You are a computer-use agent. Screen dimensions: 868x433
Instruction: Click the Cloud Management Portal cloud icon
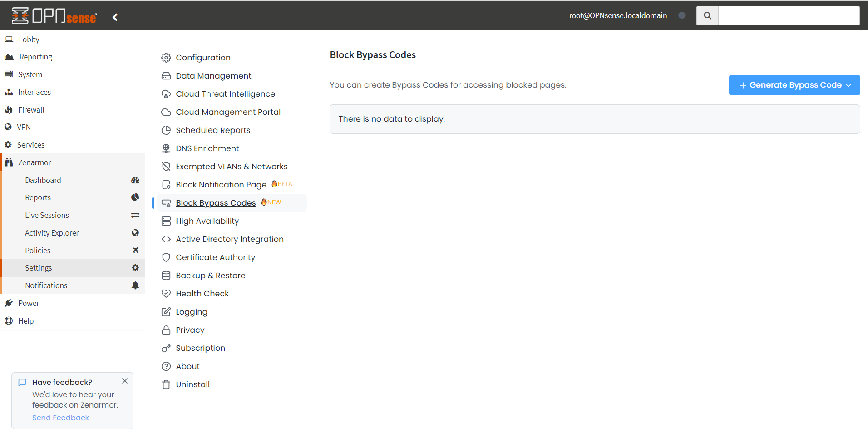[x=166, y=112]
